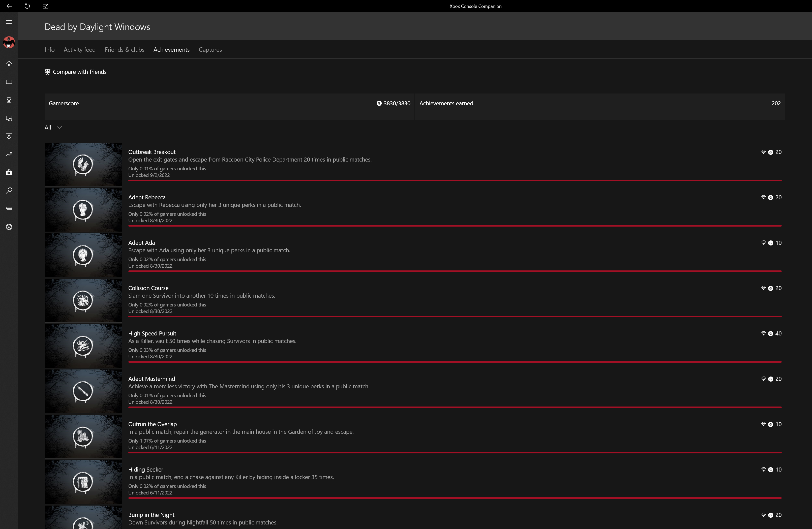812x529 pixels.
Task: Click 'Dead by Daylight Windows' page title
Action: pyautogui.click(x=97, y=27)
